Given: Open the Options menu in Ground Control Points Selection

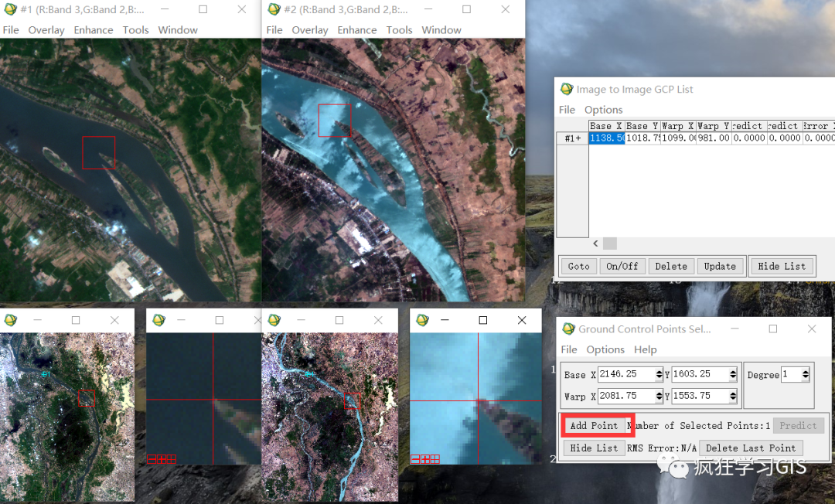Looking at the screenshot, I should [605, 349].
